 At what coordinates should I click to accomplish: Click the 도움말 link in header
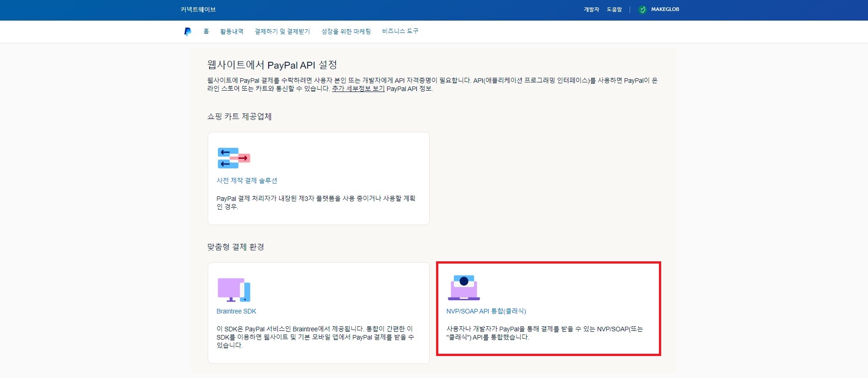(614, 9)
